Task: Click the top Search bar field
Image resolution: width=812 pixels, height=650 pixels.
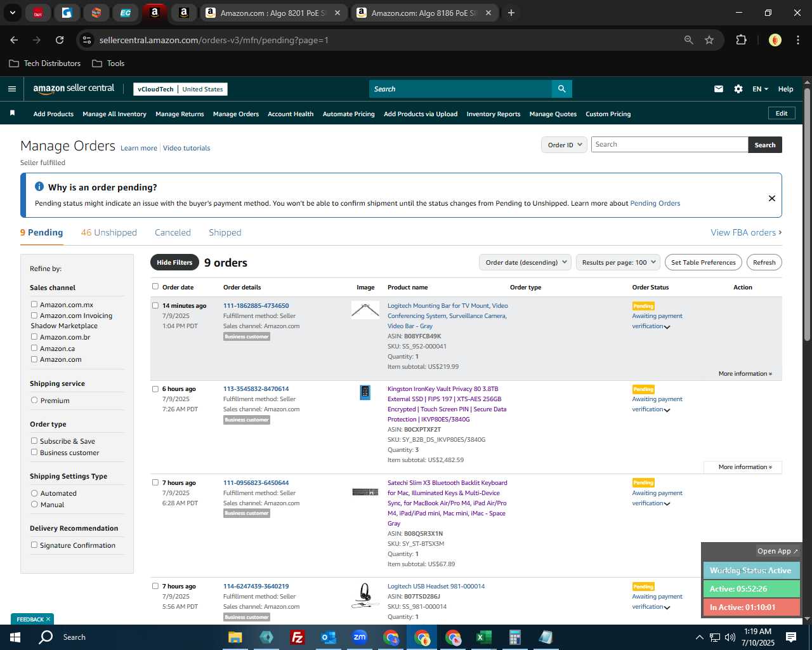Action: tap(460, 89)
